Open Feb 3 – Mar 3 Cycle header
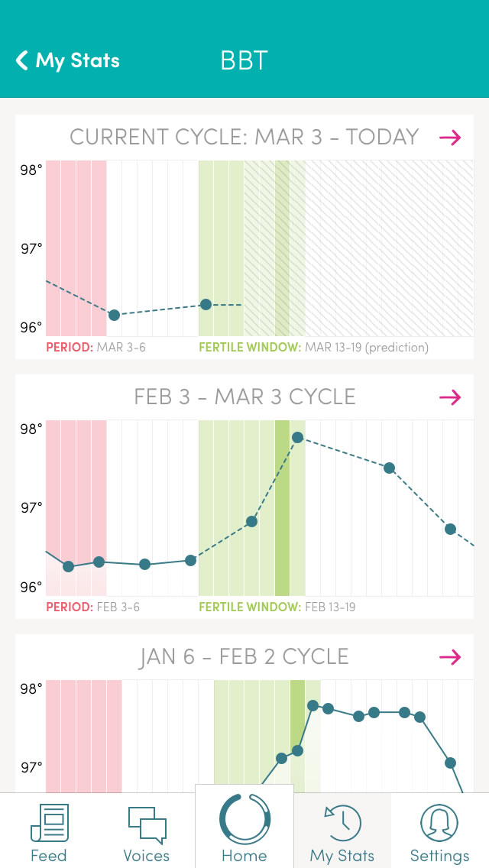489x868 pixels. [x=244, y=397]
